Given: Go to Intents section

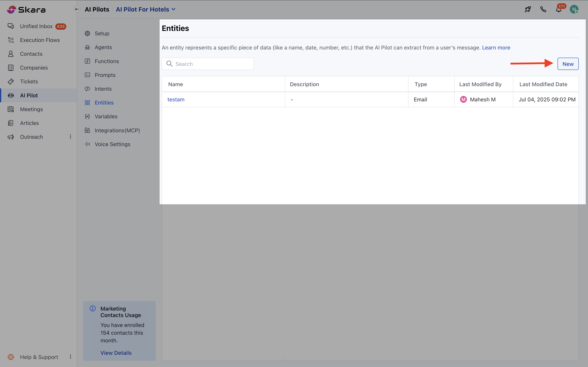Looking at the screenshot, I should point(103,89).
